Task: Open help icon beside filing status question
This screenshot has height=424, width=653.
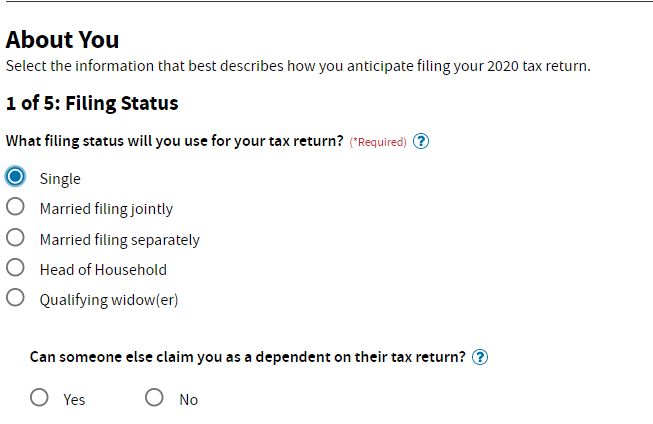Action: pos(421,141)
